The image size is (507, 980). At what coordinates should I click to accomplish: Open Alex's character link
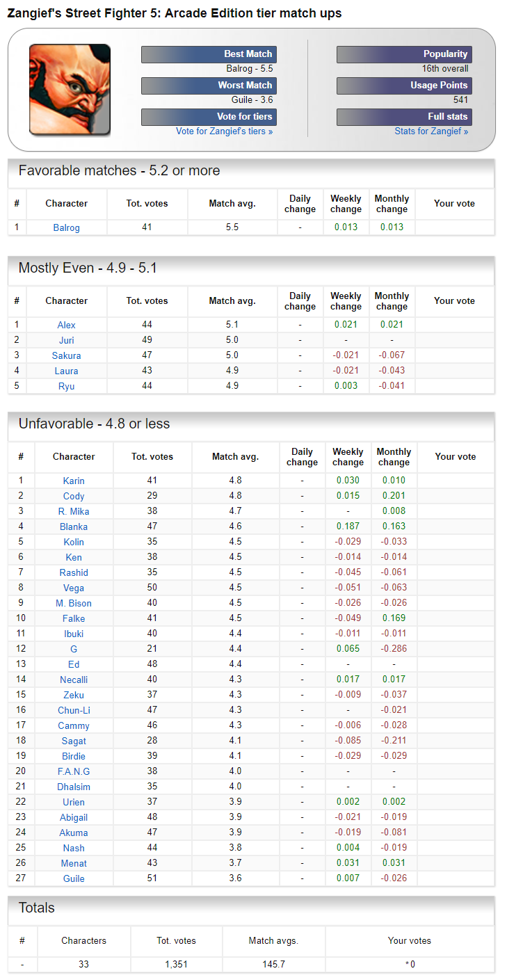pos(67,325)
